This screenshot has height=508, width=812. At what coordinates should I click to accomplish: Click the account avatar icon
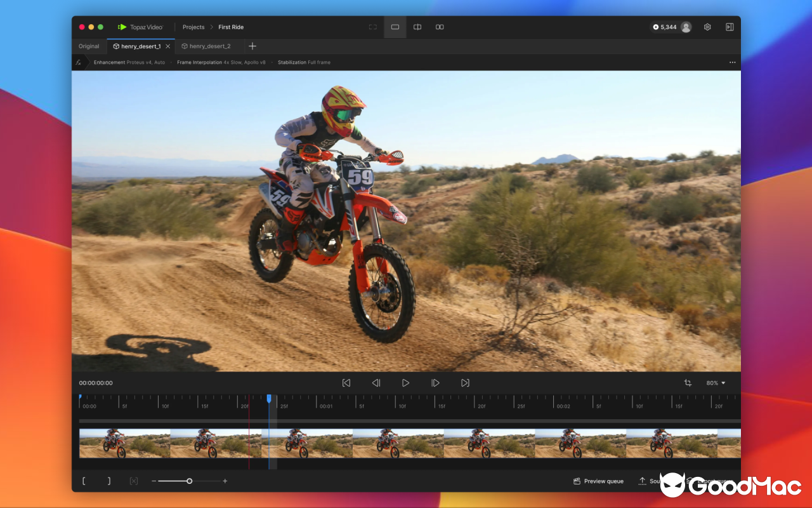[x=686, y=27]
